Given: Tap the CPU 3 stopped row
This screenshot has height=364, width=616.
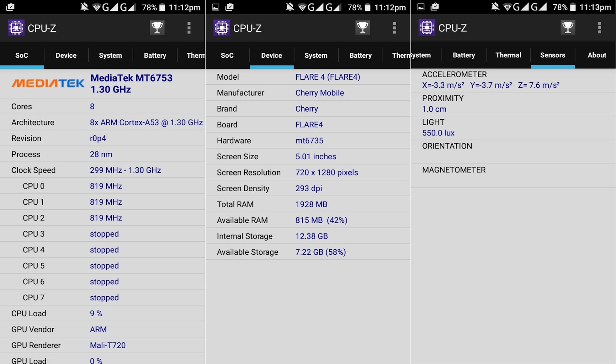Looking at the screenshot, I should (102, 234).
